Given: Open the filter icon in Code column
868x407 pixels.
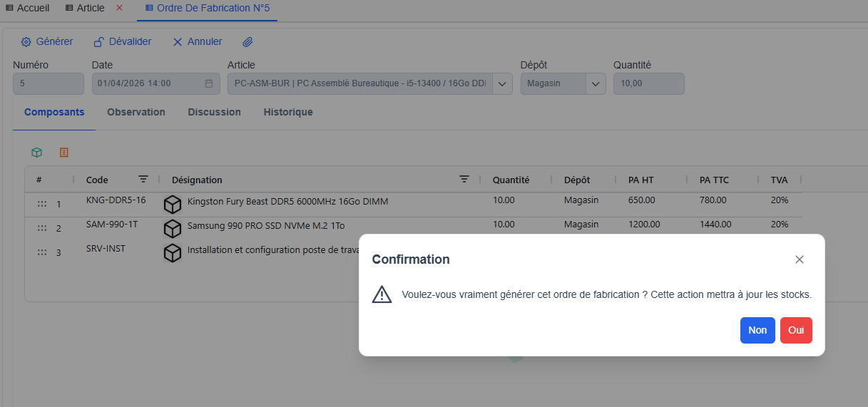Looking at the screenshot, I should (x=143, y=180).
